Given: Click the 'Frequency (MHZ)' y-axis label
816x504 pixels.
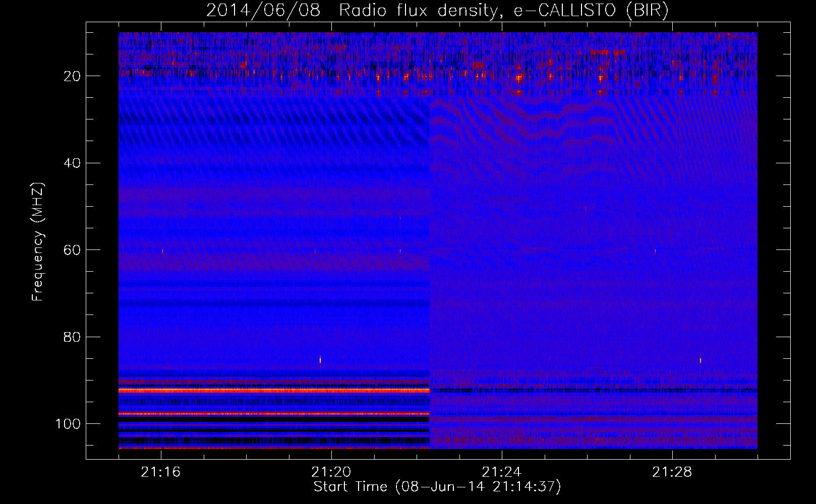Looking at the screenshot, I should click(x=38, y=241).
